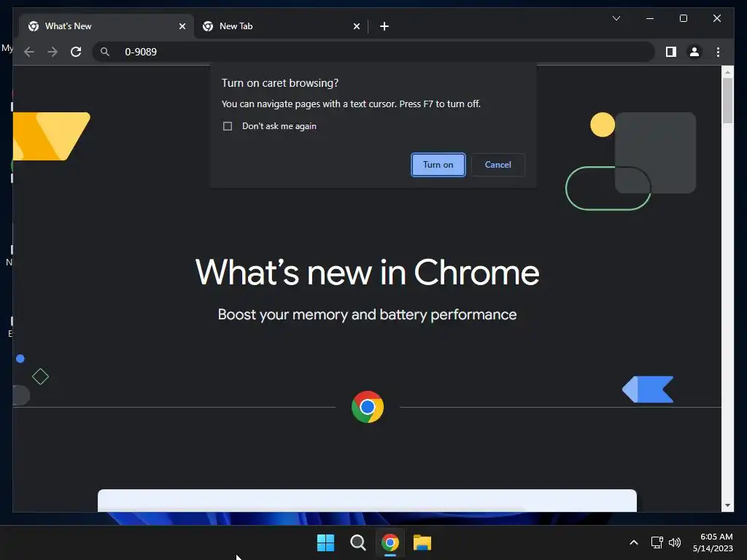The image size is (747, 560).
Task: Open the Chrome side panel
Action: pyautogui.click(x=671, y=52)
